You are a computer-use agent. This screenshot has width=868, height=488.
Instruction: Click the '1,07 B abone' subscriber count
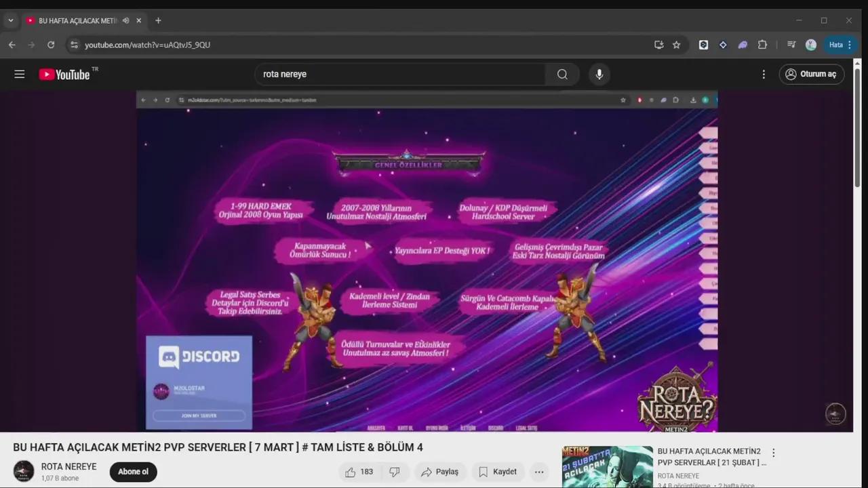(60, 479)
